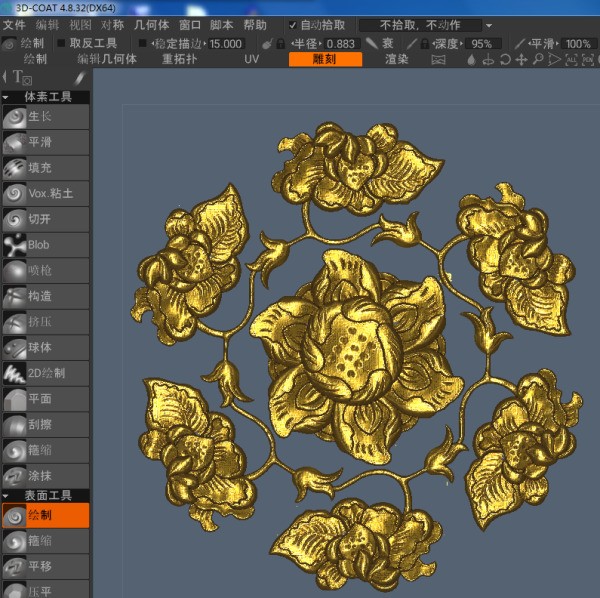Enable the 取反工具 invert tool checkbox
This screenshot has width=600, height=598.
[61, 44]
